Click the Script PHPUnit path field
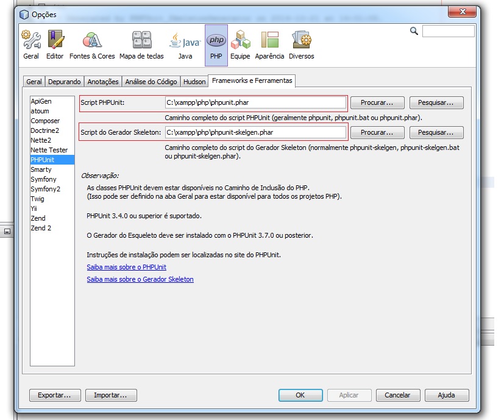 point(255,102)
